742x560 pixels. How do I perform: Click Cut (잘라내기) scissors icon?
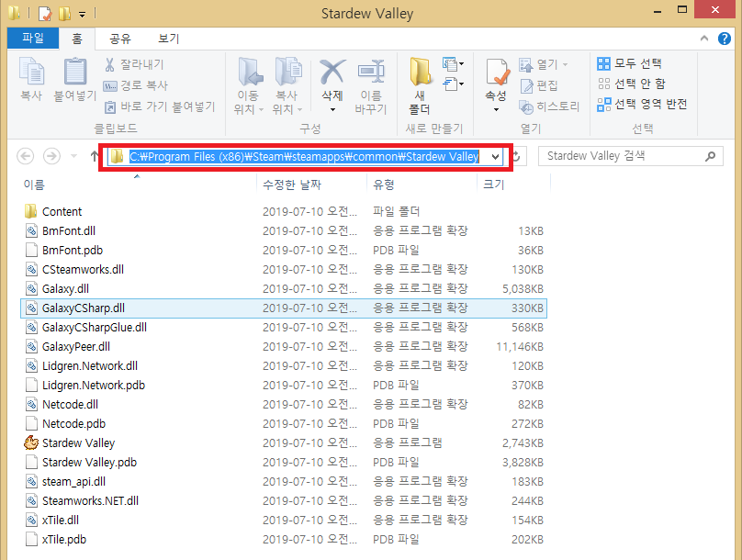coord(110,65)
